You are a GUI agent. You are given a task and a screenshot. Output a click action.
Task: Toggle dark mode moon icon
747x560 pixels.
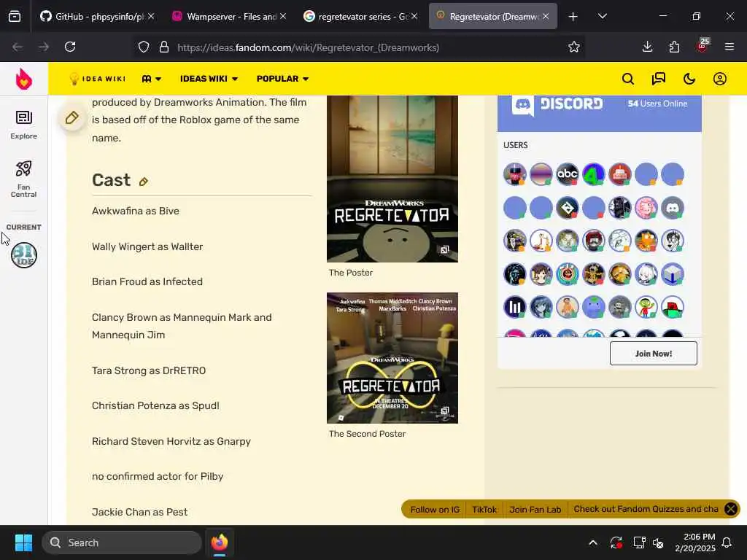[689, 79]
